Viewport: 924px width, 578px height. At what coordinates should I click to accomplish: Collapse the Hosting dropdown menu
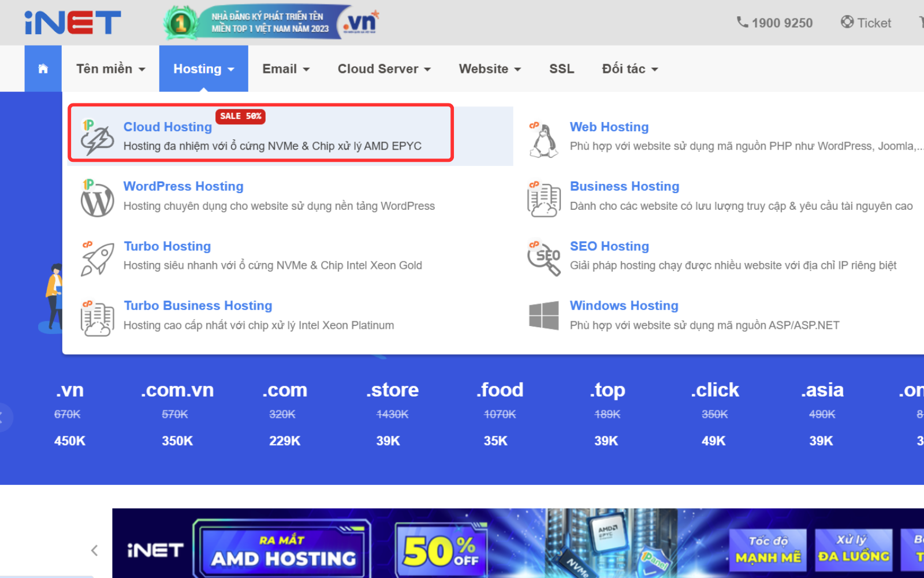click(203, 69)
